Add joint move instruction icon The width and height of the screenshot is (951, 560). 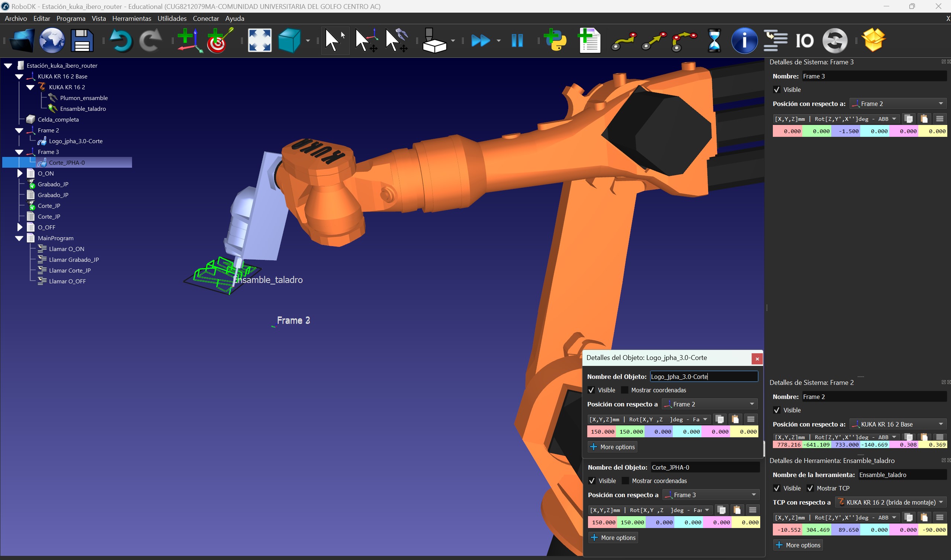(x=624, y=41)
